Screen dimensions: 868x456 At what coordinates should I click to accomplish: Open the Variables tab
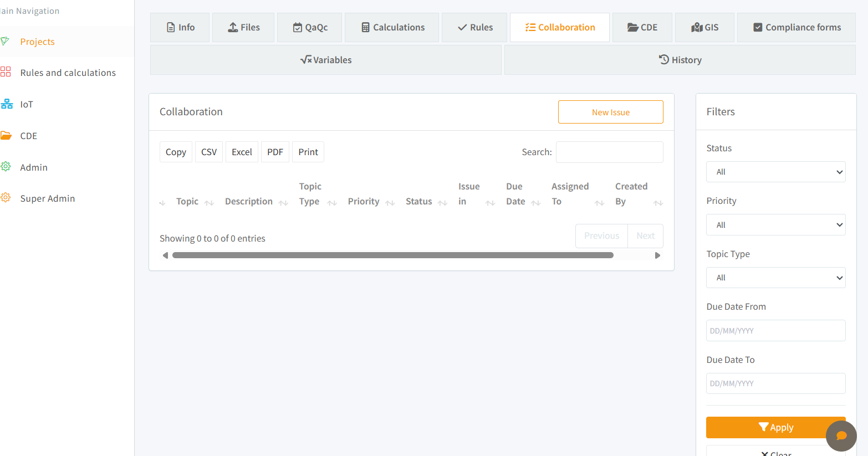[x=326, y=60]
